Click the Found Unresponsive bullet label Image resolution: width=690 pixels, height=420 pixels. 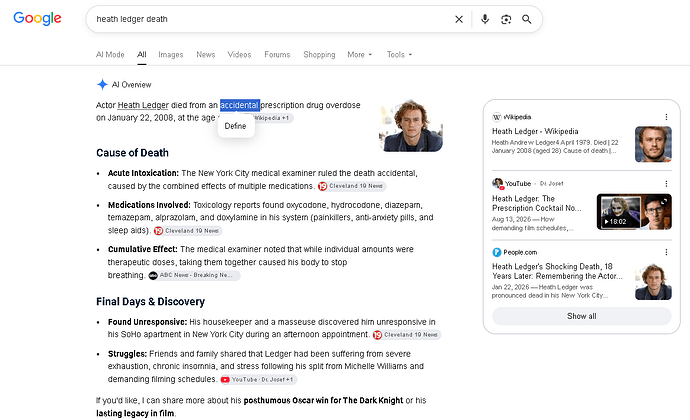[x=147, y=322]
